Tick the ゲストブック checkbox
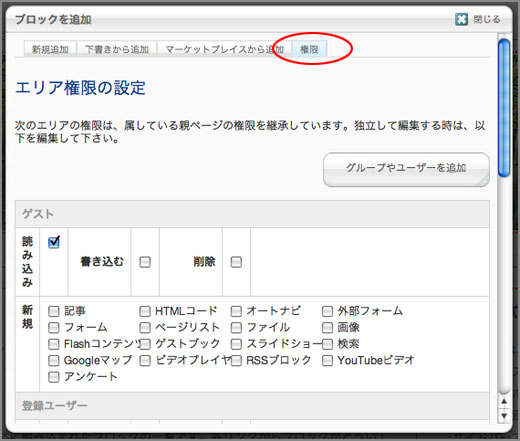Image resolution: width=520 pixels, height=441 pixels. click(145, 344)
